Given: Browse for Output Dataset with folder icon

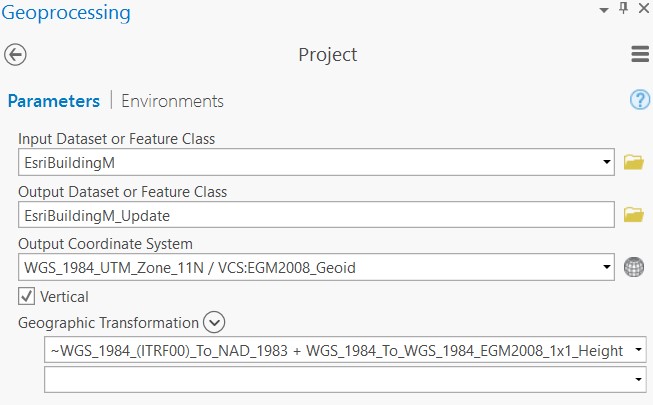Looking at the screenshot, I should pos(633,214).
